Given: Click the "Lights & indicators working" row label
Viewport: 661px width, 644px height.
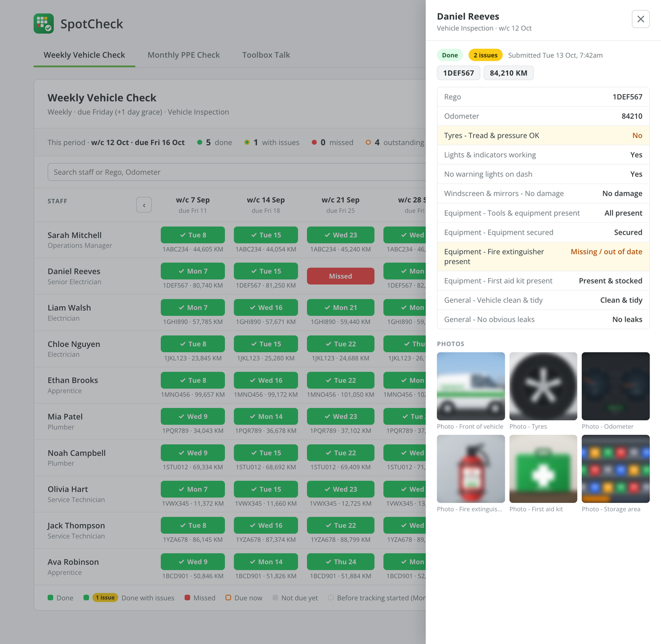Looking at the screenshot, I should (x=490, y=155).
